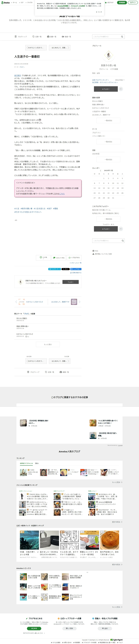Click 一覧を見る under 最新の記事
Image resolution: width=139 pixels, height=644 pixels.
pyautogui.click(x=108, y=121)
